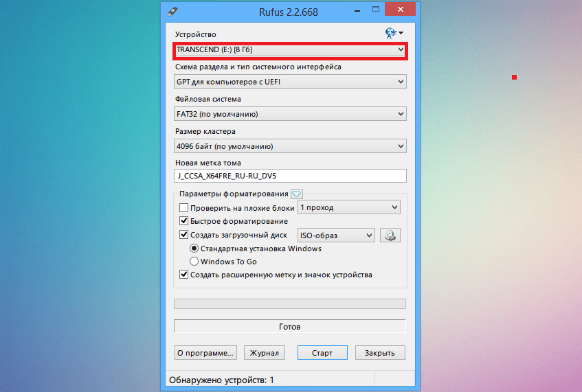Click the 'Файловая система' label
The height and width of the screenshot is (392, 582).
pyautogui.click(x=208, y=99)
